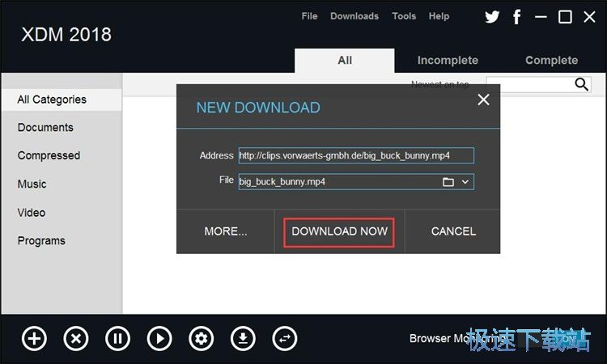Image resolution: width=607 pixels, height=364 pixels.
Task: Click the download arrow icon in bottom toolbar
Action: [243, 339]
